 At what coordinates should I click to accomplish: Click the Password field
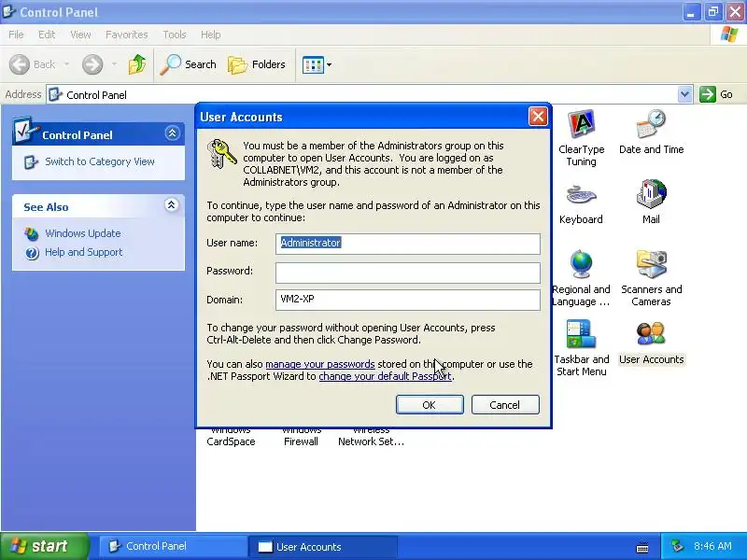click(408, 273)
